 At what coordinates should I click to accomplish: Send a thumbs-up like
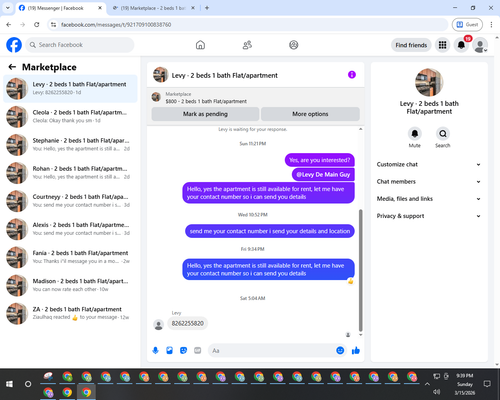(x=356, y=350)
